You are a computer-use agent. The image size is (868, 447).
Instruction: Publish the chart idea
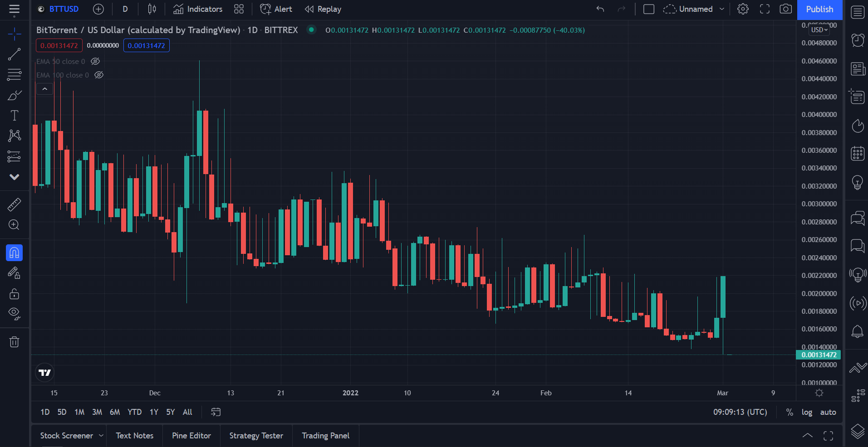(x=819, y=10)
